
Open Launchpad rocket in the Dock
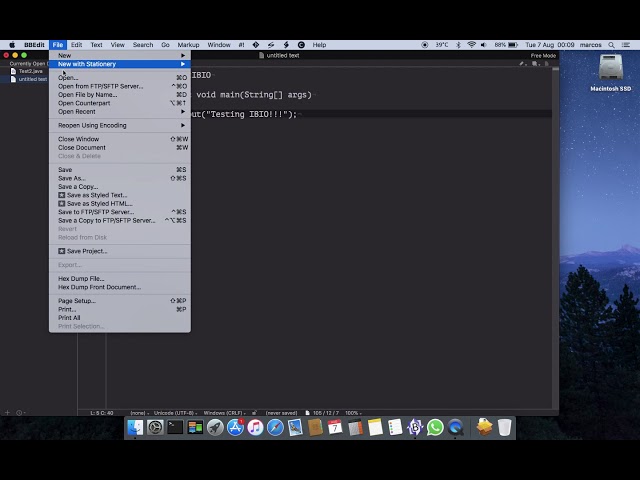tap(215, 427)
